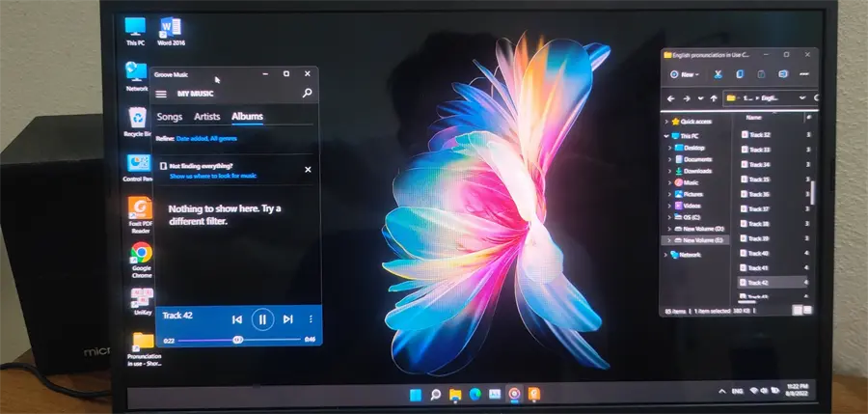Expand the Quick access tree node
Viewport: 868px width, 414px height.
665,122
